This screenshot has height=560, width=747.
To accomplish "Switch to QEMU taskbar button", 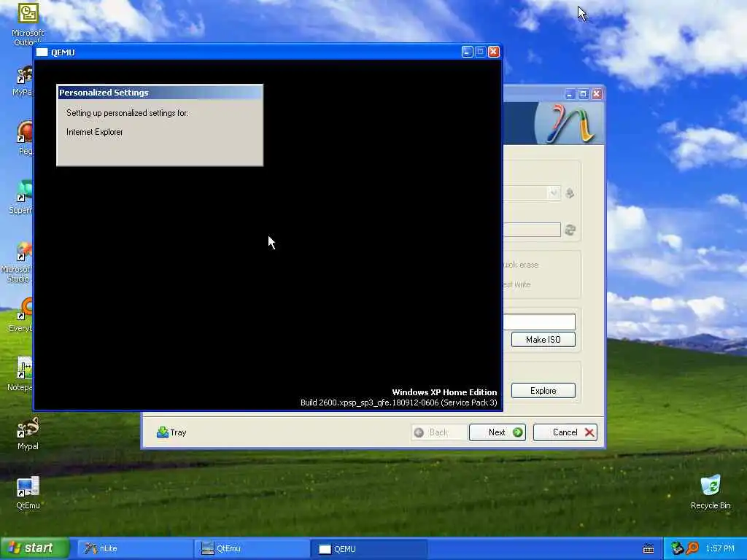I will pos(368,548).
